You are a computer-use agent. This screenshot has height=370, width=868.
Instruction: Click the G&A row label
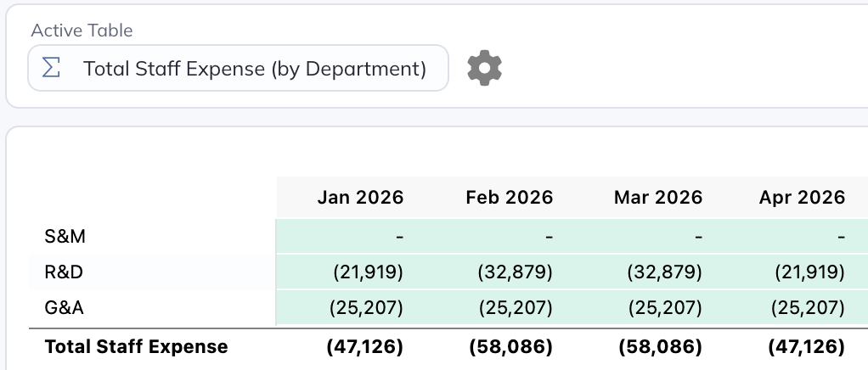coord(64,308)
